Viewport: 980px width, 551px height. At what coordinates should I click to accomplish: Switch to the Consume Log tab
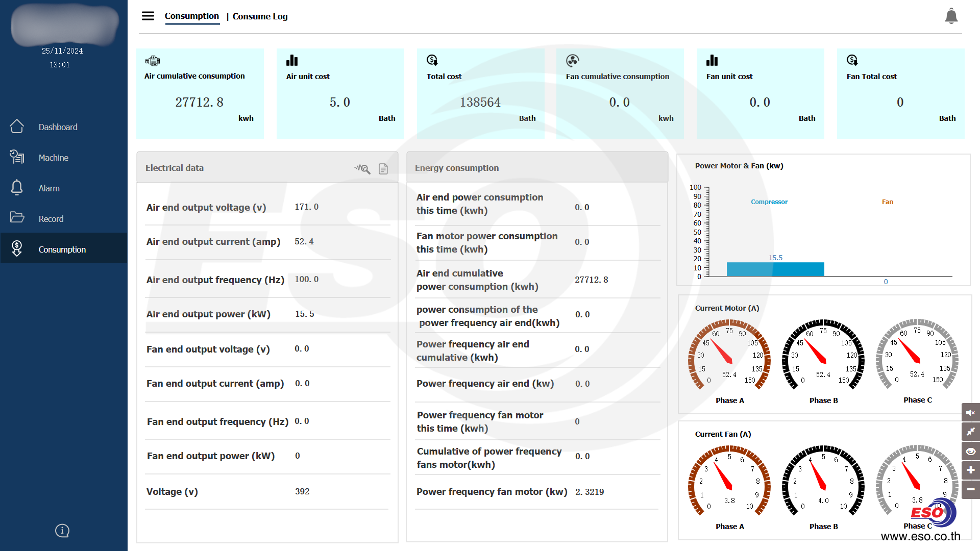[x=260, y=16]
